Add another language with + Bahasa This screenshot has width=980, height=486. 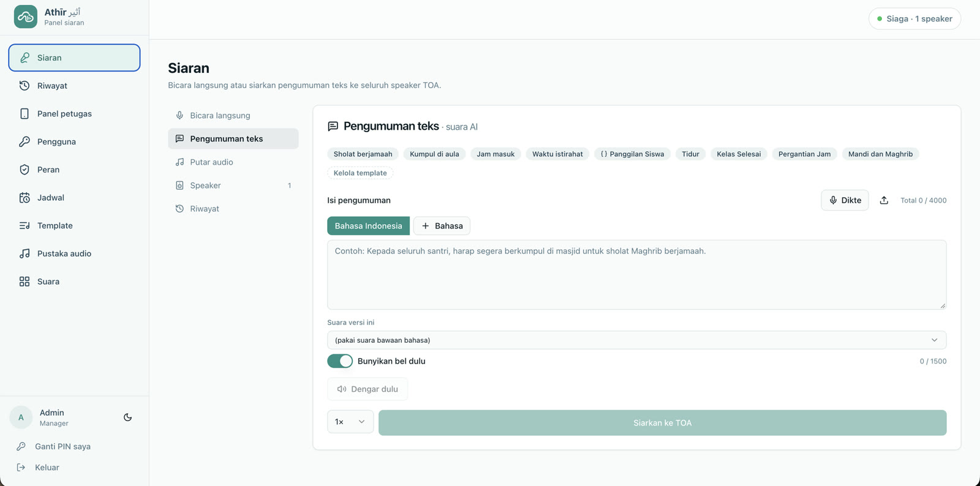[x=442, y=226]
